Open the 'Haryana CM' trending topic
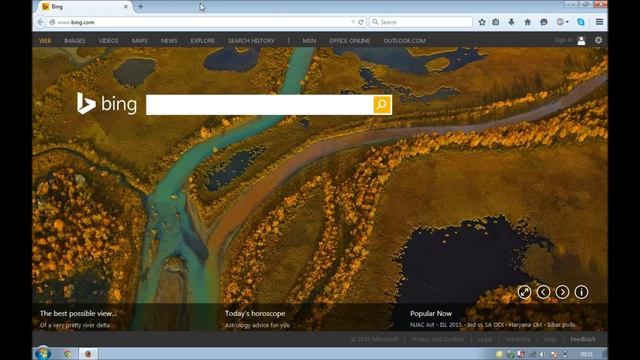This screenshot has width=640, height=360. click(526, 325)
